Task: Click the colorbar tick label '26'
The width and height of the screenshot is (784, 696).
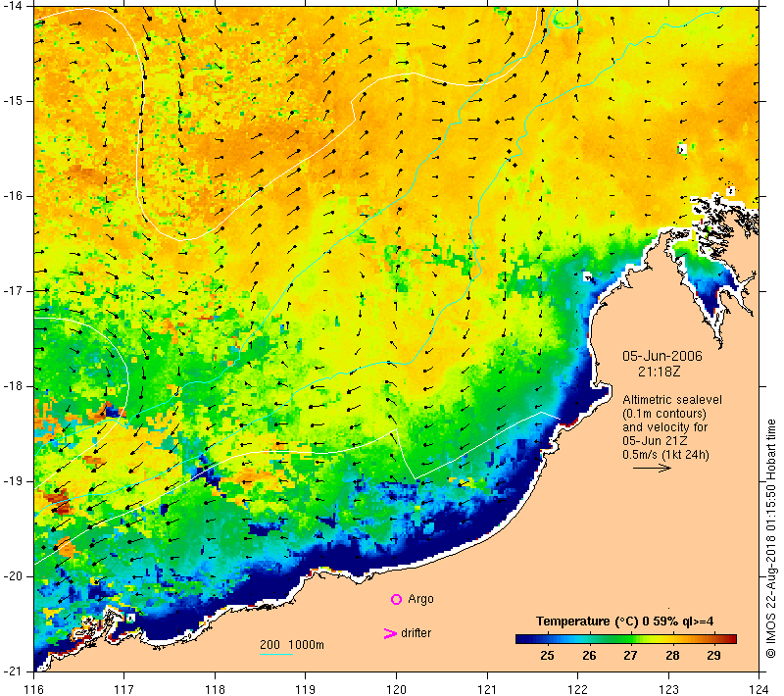Action: [x=589, y=656]
